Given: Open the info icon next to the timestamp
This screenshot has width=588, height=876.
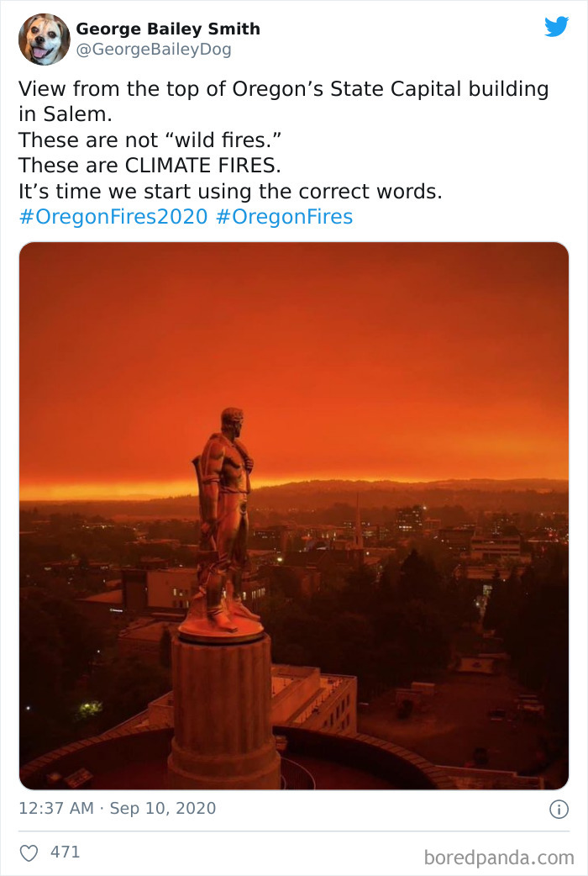Looking at the screenshot, I should click(x=560, y=808).
